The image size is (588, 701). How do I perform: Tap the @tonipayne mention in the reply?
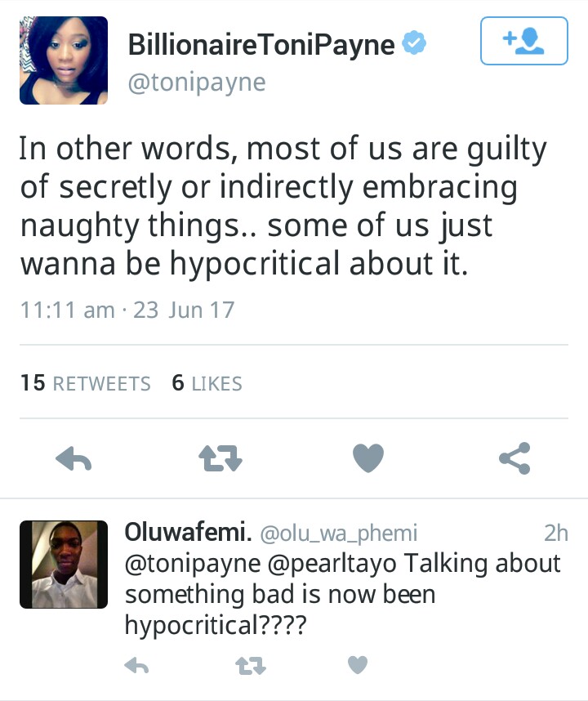tap(184, 564)
